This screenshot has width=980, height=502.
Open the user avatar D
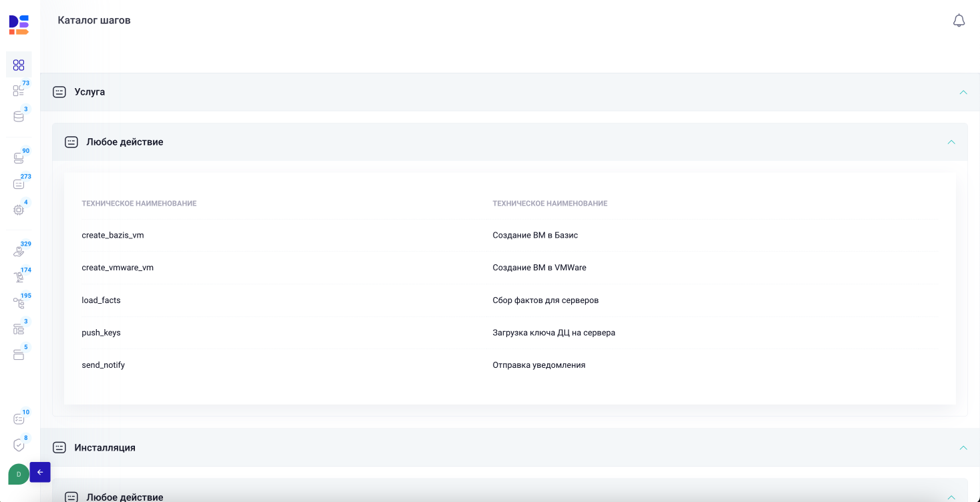18,474
